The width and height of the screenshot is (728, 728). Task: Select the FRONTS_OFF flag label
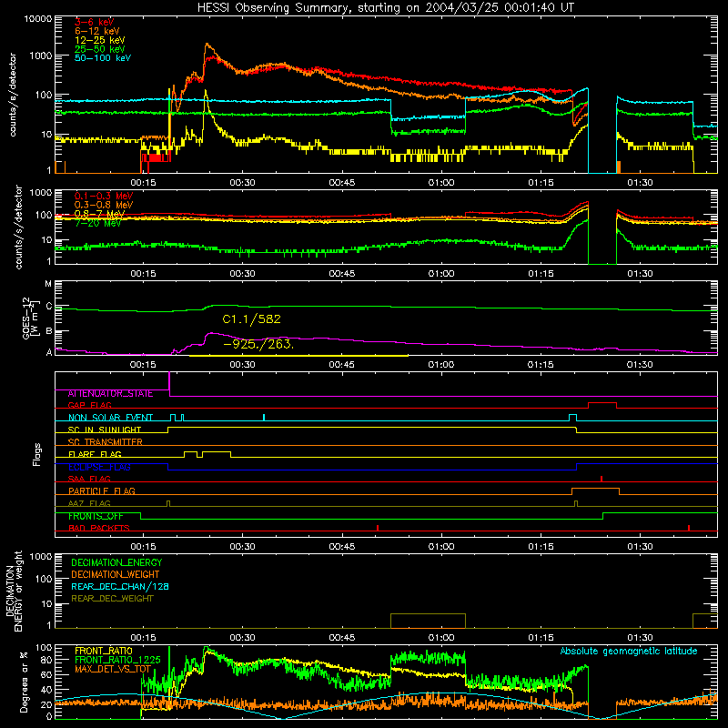[x=96, y=516]
